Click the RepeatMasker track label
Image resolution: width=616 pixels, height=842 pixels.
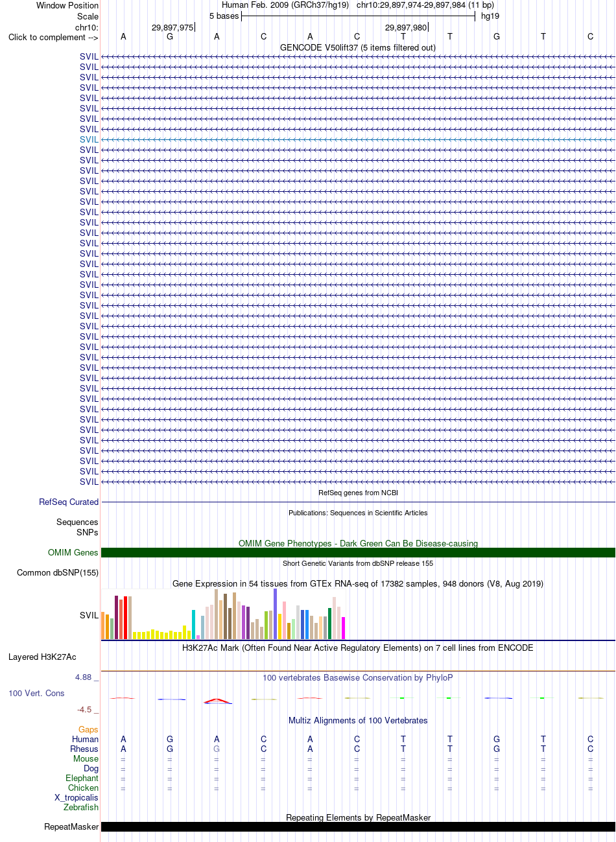pos(71,826)
